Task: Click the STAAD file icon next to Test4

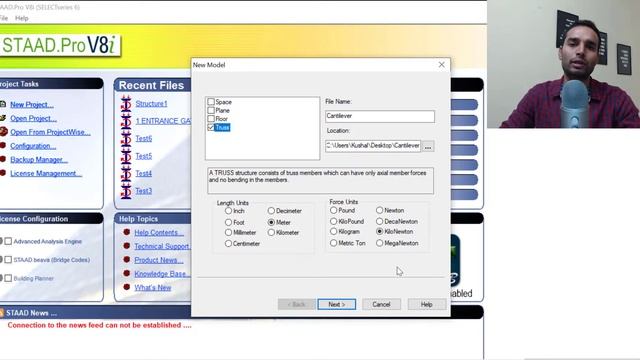Action: click(x=126, y=174)
